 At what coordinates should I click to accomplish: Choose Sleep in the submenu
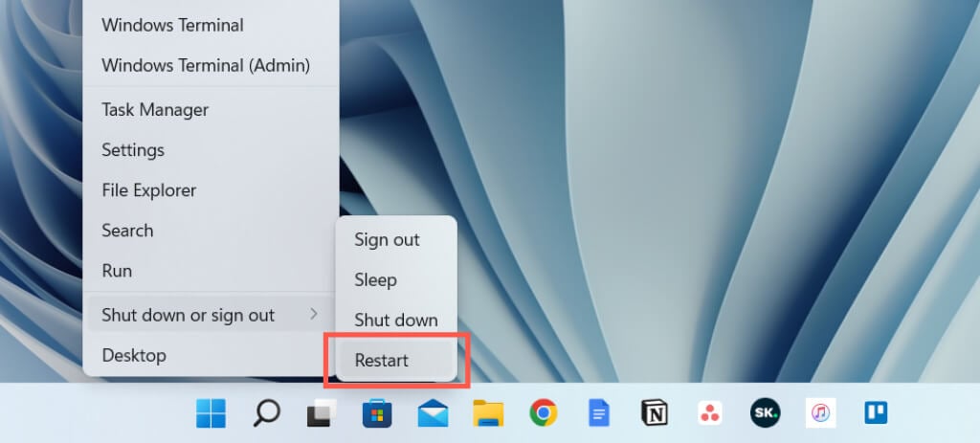pos(396,279)
